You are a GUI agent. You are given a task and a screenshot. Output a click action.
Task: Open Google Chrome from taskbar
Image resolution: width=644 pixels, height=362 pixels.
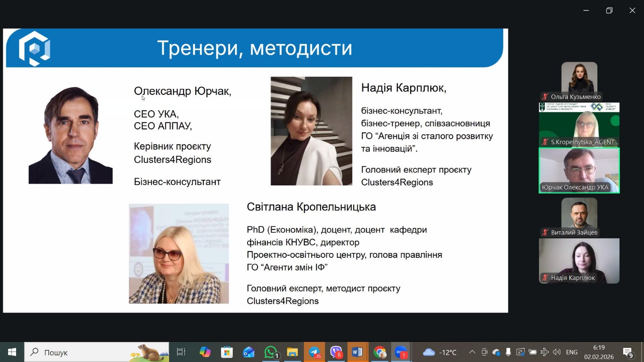click(x=379, y=352)
